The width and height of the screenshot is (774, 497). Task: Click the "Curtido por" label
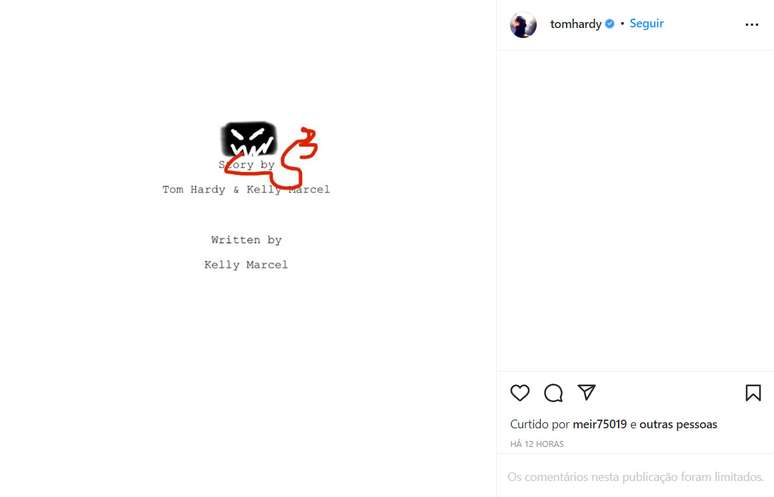[x=539, y=424]
